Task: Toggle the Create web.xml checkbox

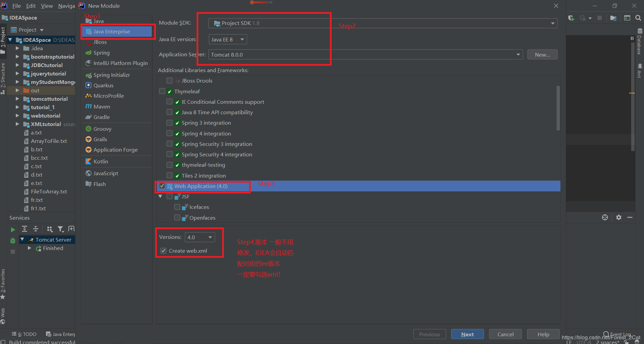Action: 164,251
